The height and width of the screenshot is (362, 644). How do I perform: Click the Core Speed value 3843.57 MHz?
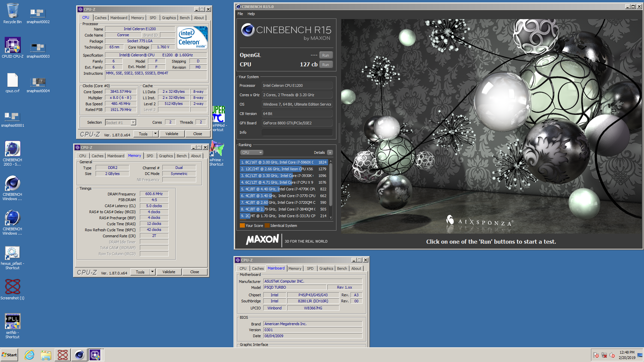click(x=121, y=92)
